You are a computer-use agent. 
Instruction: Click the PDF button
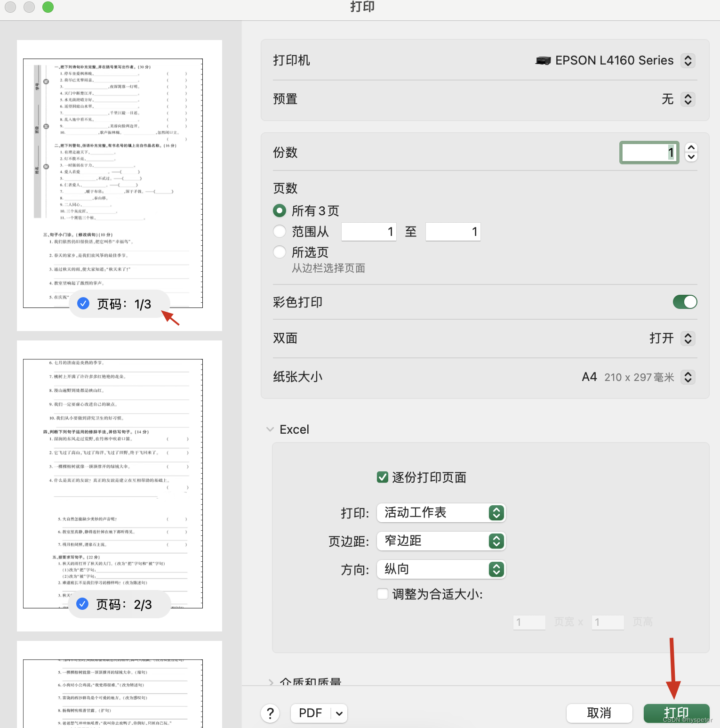coord(311,713)
